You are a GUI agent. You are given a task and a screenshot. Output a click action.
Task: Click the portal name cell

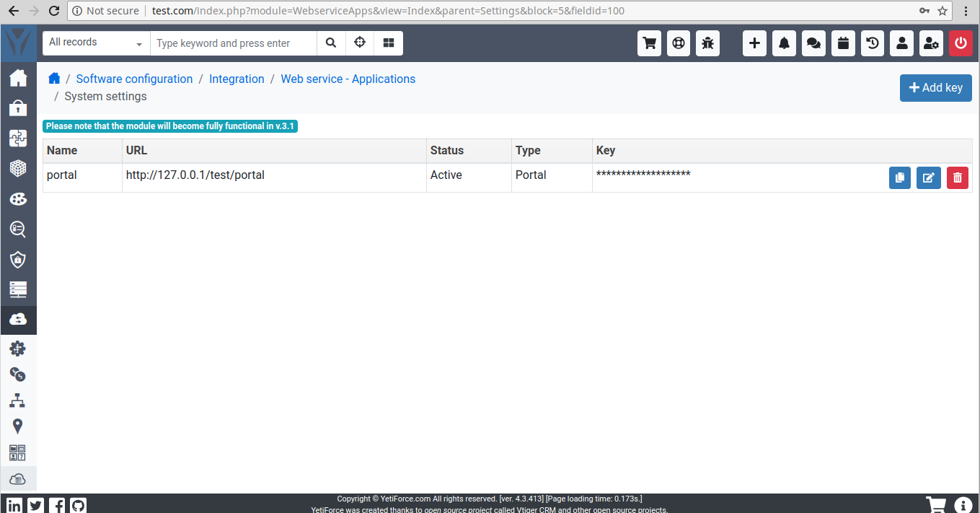point(82,177)
